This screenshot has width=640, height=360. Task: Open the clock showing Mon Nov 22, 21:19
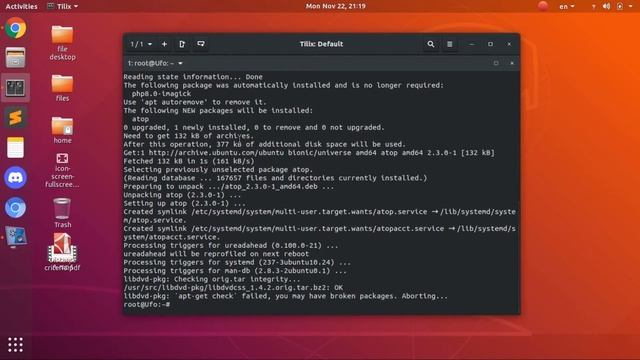click(x=336, y=6)
